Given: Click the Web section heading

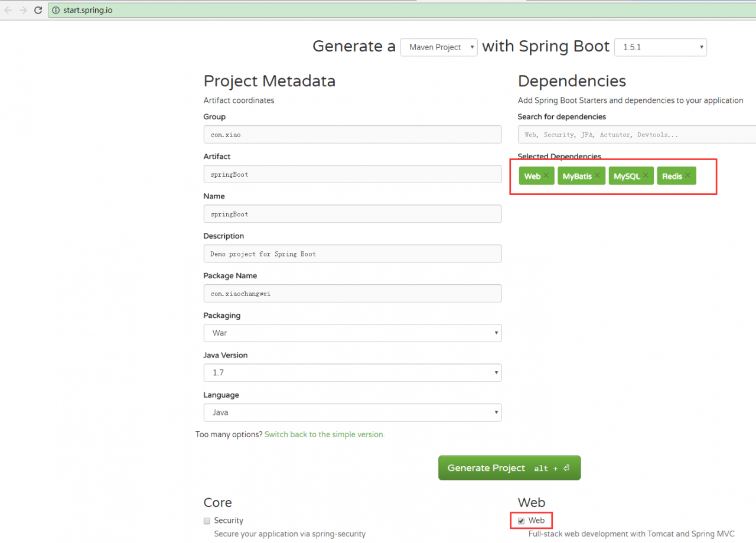Looking at the screenshot, I should 532,502.
